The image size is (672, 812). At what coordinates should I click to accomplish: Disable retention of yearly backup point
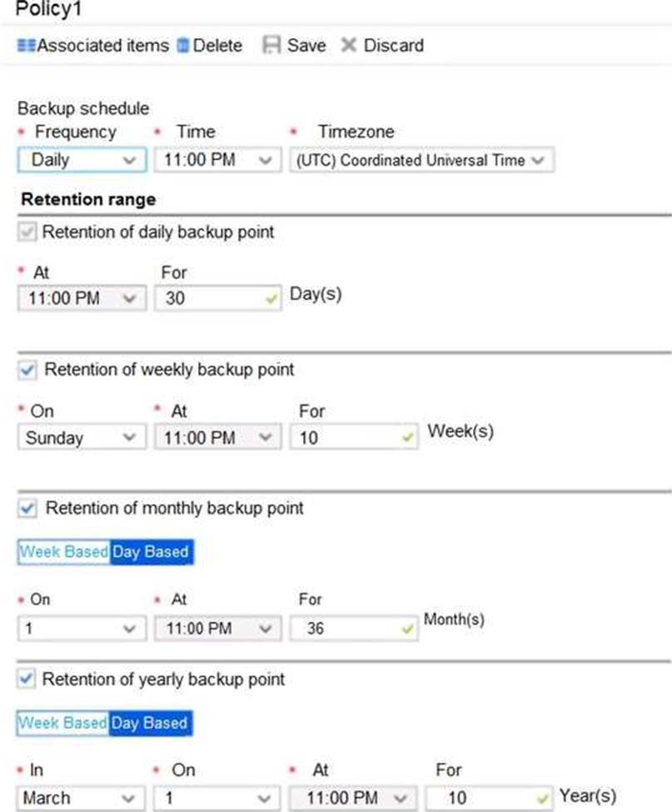(26, 679)
